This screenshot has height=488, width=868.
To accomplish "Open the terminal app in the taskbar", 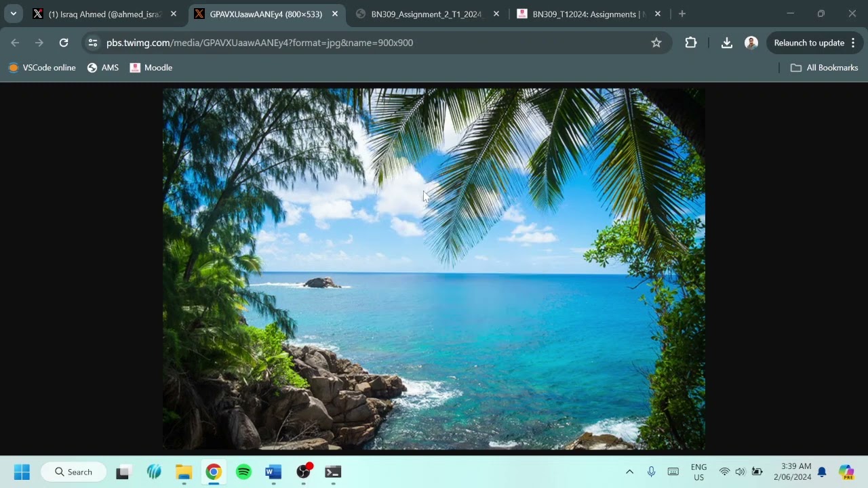I will (333, 472).
